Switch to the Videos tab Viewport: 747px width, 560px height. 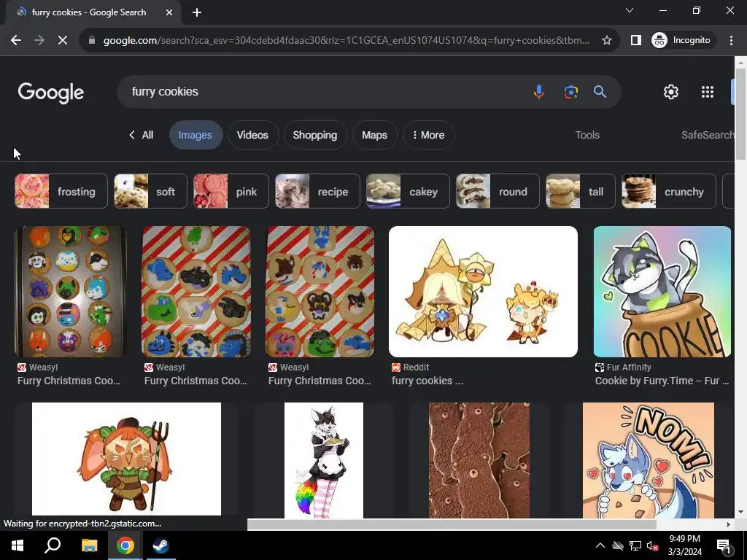tap(252, 135)
